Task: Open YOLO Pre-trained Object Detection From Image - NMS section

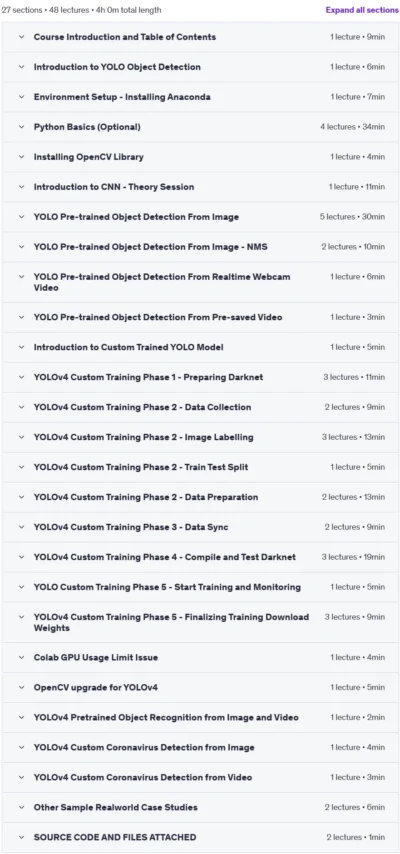Action: 150,247
